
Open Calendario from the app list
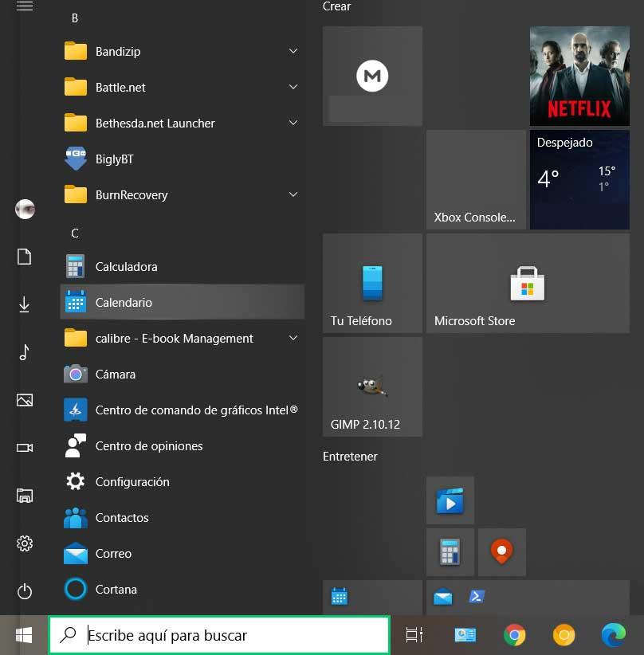[x=183, y=302]
